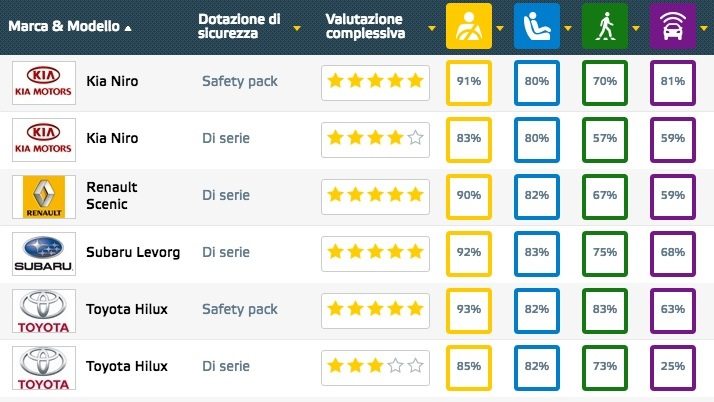Viewport: 714px width, 402px height.
Task: Click the Kia Motors logo in first row
Action: (x=43, y=82)
